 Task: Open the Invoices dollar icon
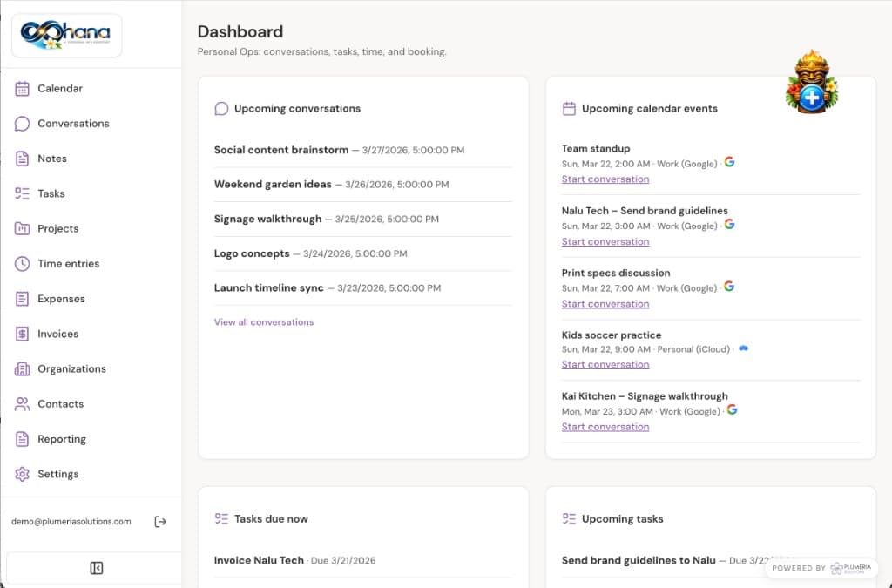[x=22, y=334]
